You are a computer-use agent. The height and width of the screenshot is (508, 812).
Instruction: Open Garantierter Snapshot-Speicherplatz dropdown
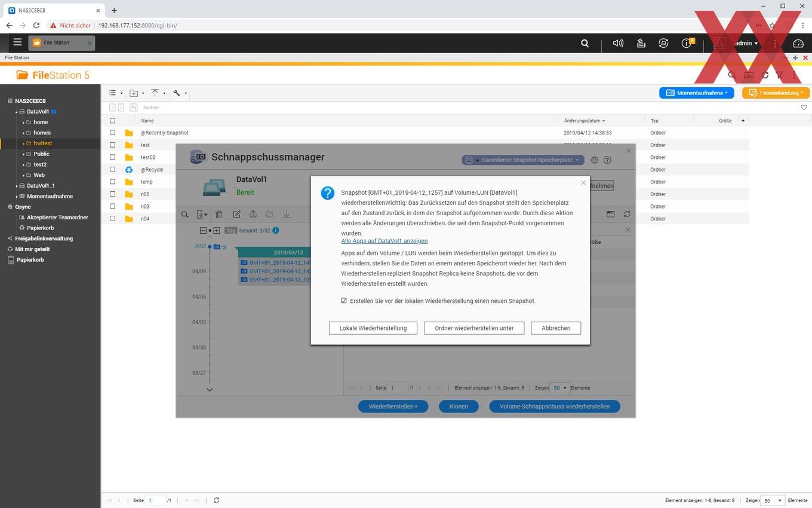(523, 160)
